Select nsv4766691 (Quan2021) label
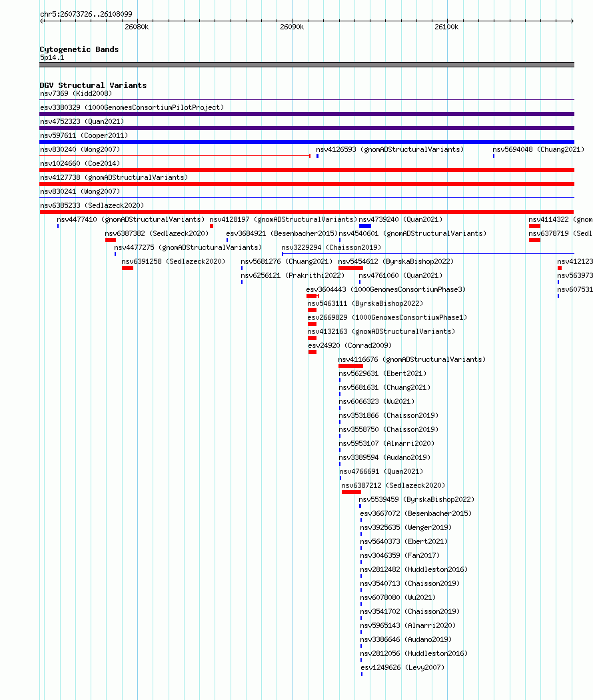The height and width of the screenshot is (700, 593). pyautogui.click(x=381, y=472)
